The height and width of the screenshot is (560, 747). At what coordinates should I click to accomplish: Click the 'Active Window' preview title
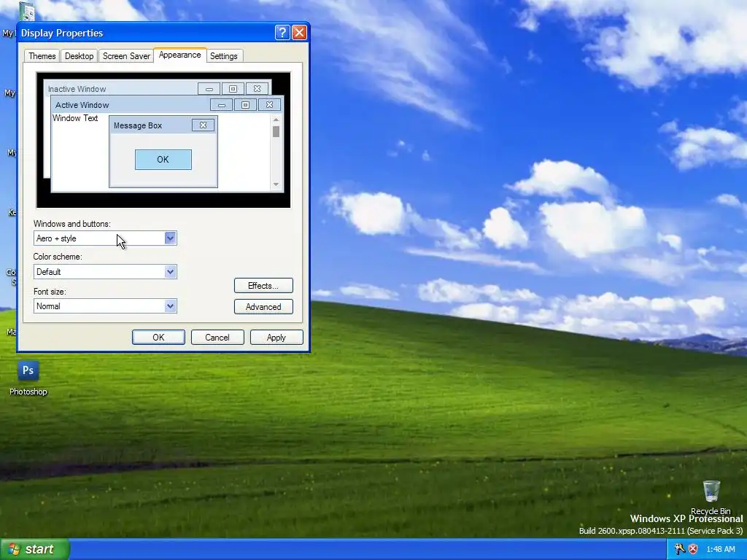coord(82,105)
